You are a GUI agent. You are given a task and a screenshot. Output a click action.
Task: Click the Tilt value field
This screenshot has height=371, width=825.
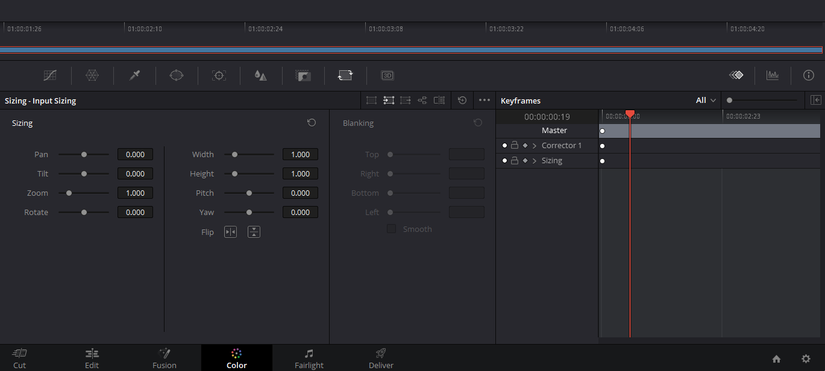click(x=135, y=174)
